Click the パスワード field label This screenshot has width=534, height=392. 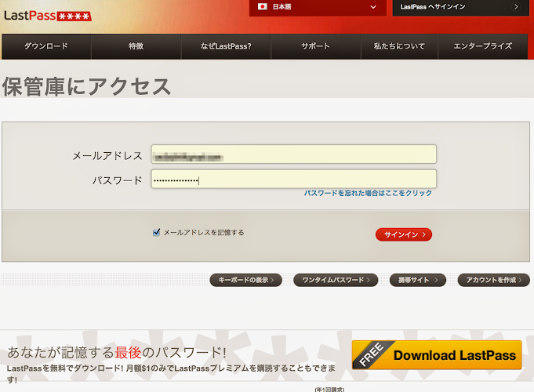click(x=117, y=180)
